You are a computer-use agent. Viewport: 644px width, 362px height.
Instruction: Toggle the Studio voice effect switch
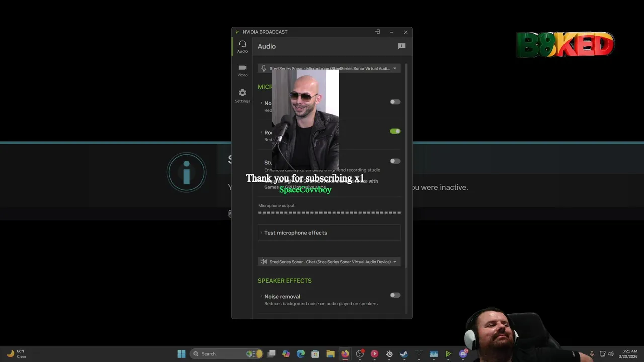(395, 161)
